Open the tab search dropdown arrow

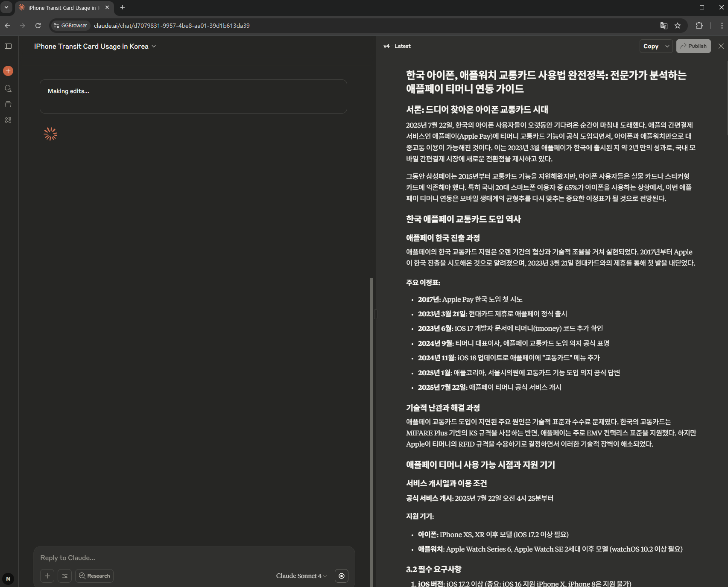[6, 7]
